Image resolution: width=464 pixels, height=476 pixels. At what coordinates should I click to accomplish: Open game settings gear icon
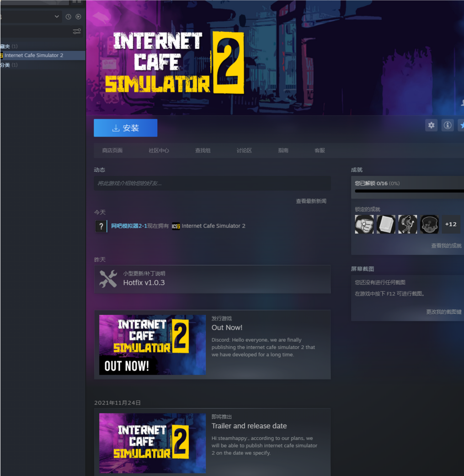431,125
